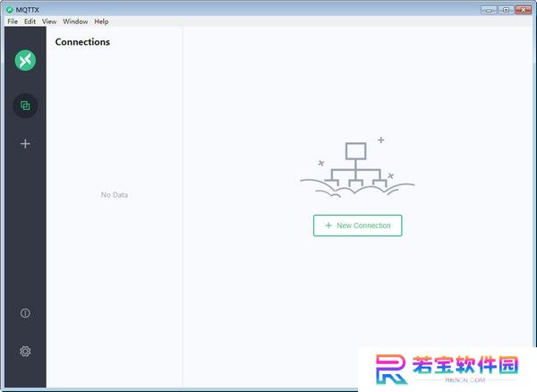This screenshot has height=392, width=537.
Task: Click the plus icon in sidebar
Action: (x=25, y=143)
